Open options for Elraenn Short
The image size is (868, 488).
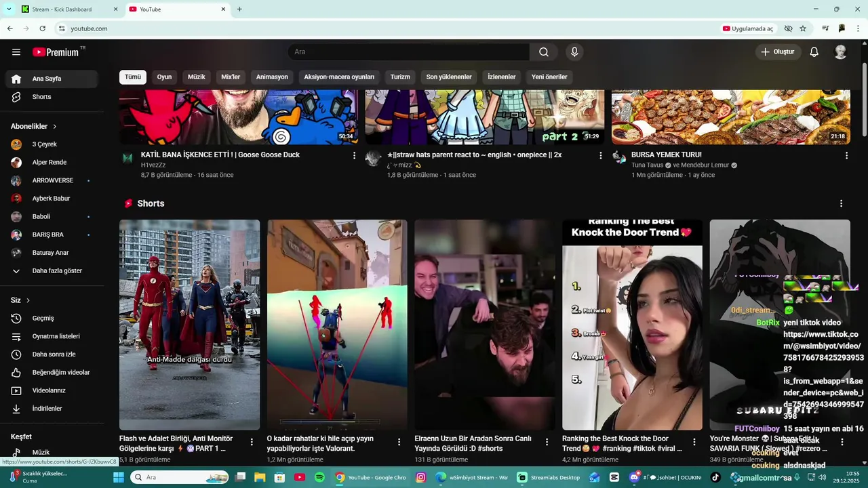pos(547,442)
